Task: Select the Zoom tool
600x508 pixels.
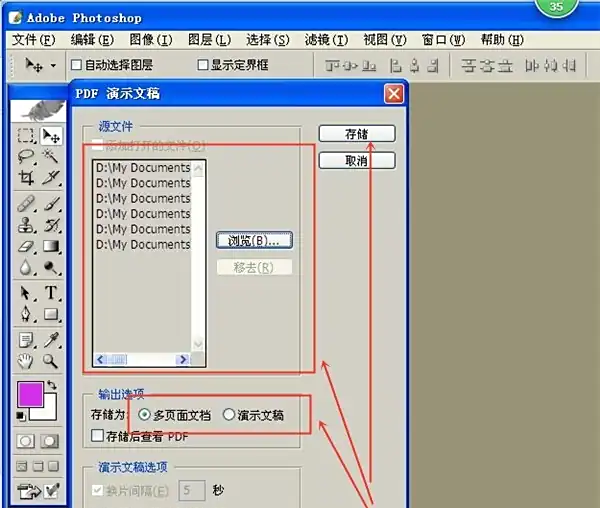Action: point(51,361)
